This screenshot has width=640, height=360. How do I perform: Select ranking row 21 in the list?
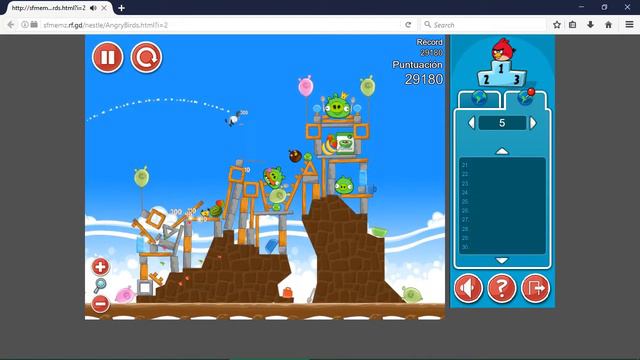click(502, 165)
